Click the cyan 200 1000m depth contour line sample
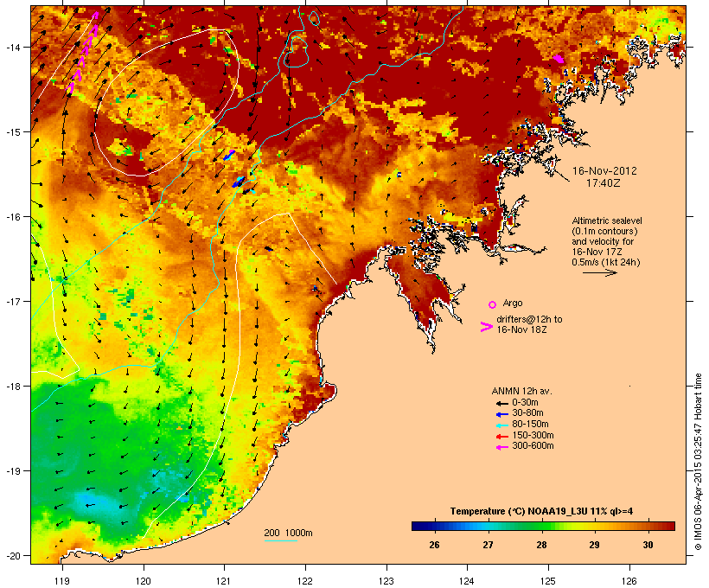709x588 pixels. [280, 540]
